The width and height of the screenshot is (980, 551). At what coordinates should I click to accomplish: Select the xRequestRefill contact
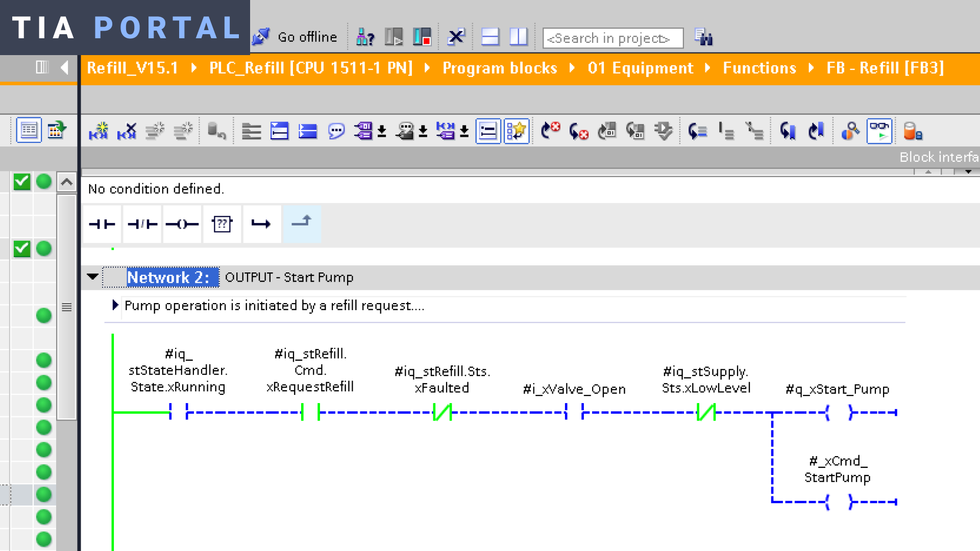tap(310, 412)
